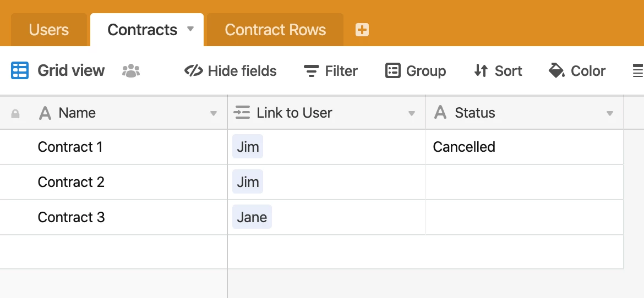This screenshot has width=644, height=298.
Task: Click the Jane linked record chip
Action: pyautogui.click(x=252, y=217)
